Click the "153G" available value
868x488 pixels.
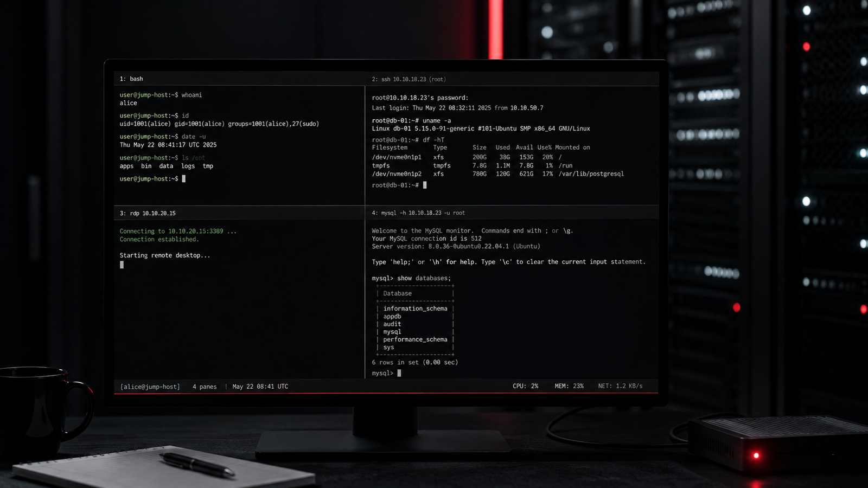click(526, 157)
